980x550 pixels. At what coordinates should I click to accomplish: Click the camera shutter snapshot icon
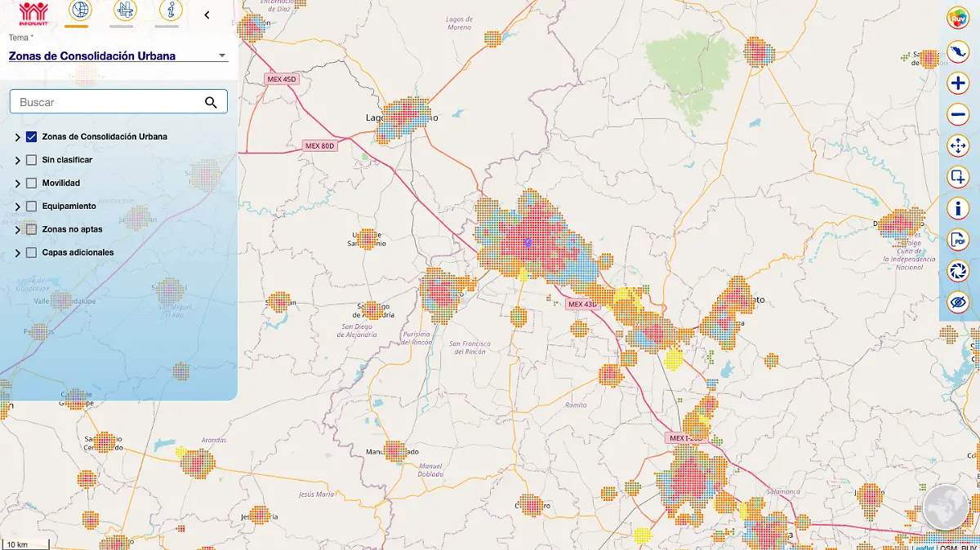958,271
